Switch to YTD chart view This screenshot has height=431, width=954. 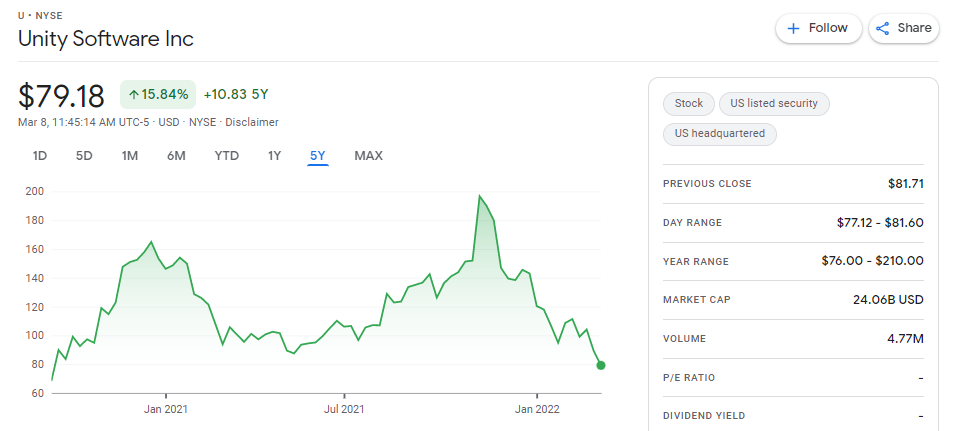[x=226, y=156]
